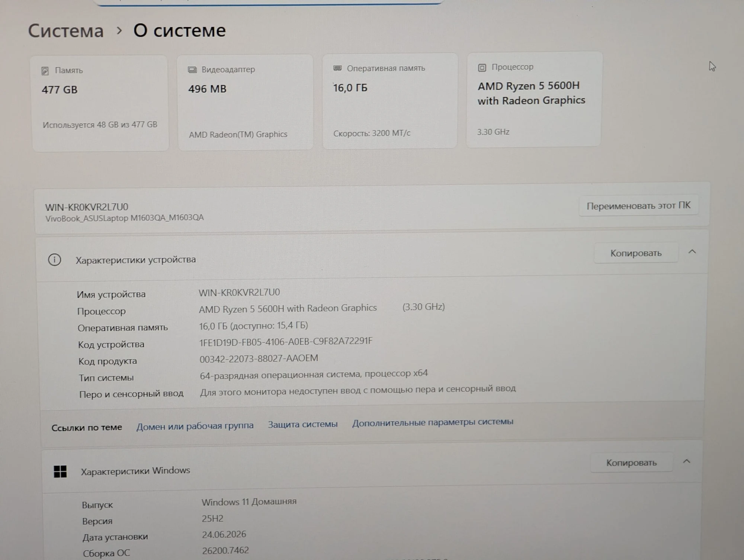This screenshot has width=744, height=560.
Task: Click the 3.30 GHz text on Процессор card
Action: tap(493, 132)
